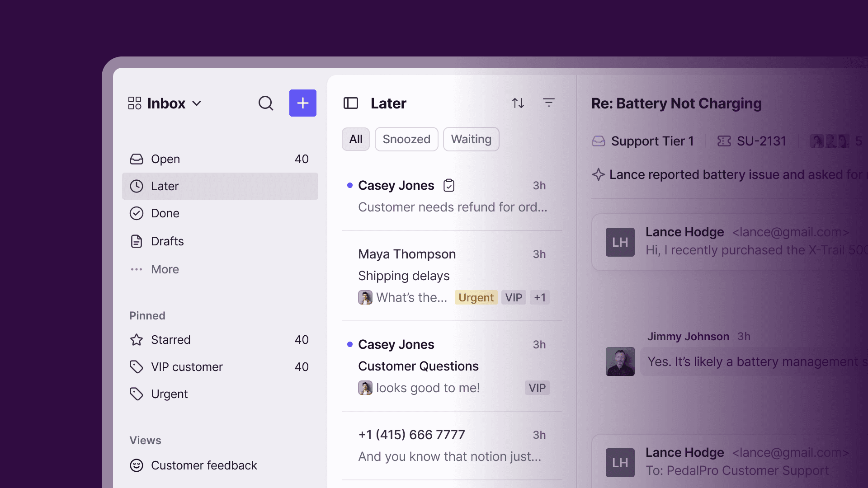Expand More sidebar options

click(x=220, y=269)
